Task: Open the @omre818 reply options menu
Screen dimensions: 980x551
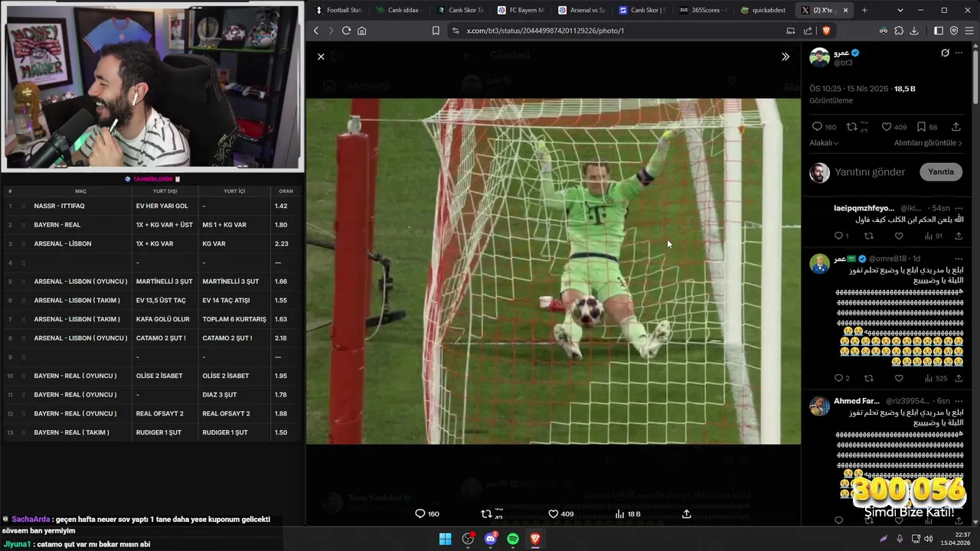Action: pyautogui.click(x=959, y=259)
